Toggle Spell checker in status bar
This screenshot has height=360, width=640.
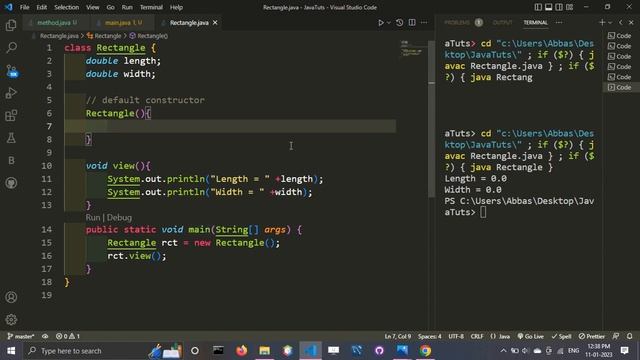click(561, 336)
